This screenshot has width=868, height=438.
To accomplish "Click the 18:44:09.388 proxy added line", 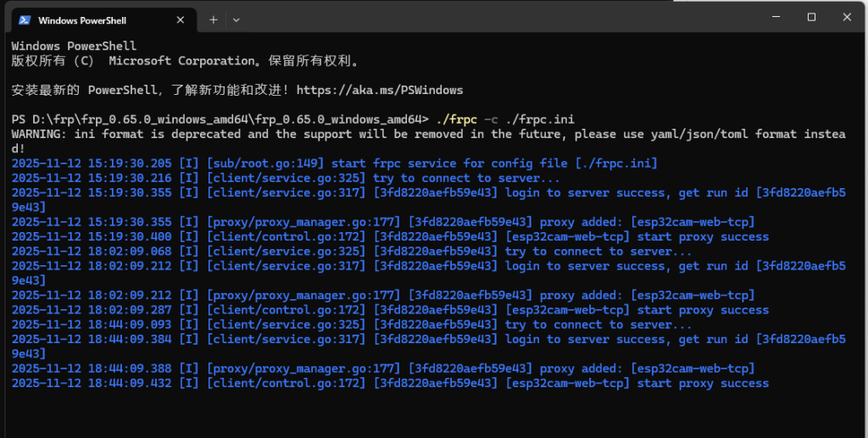I will click(x=383, y=369).
